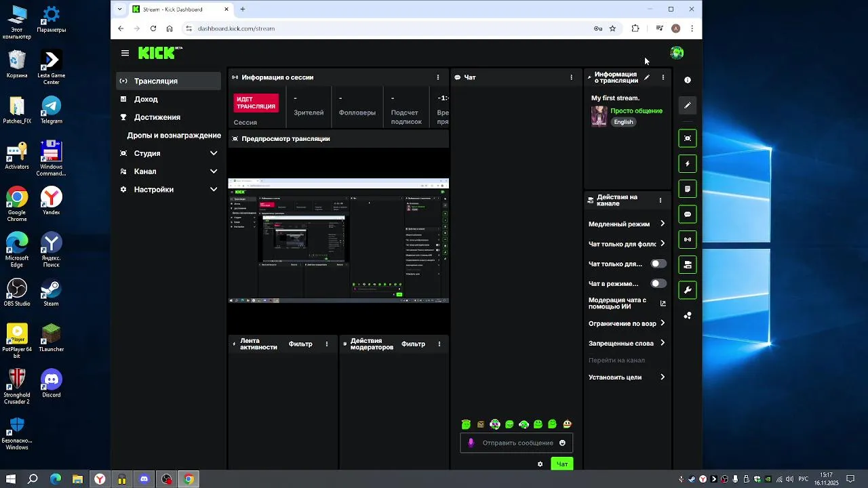Open Достижения in the sidebar
This screenshot has width=868, height=488.
point(169,117)
